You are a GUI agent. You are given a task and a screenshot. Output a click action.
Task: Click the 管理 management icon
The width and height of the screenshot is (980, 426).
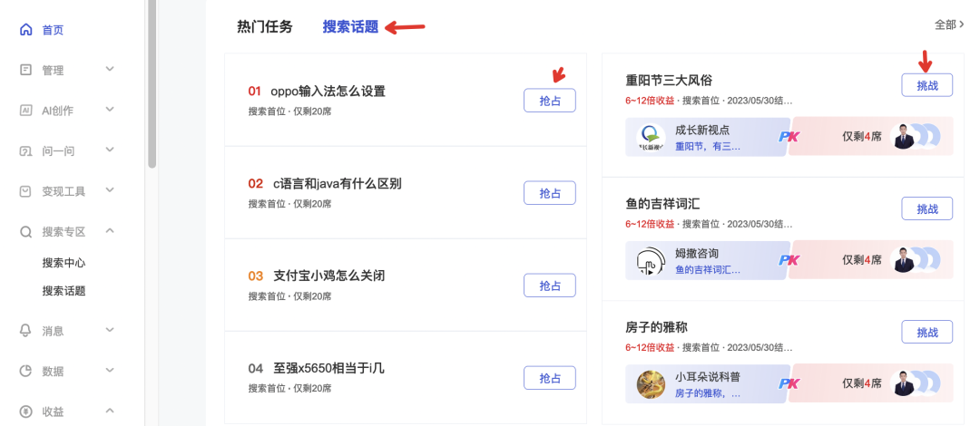(x=26, y=70)
